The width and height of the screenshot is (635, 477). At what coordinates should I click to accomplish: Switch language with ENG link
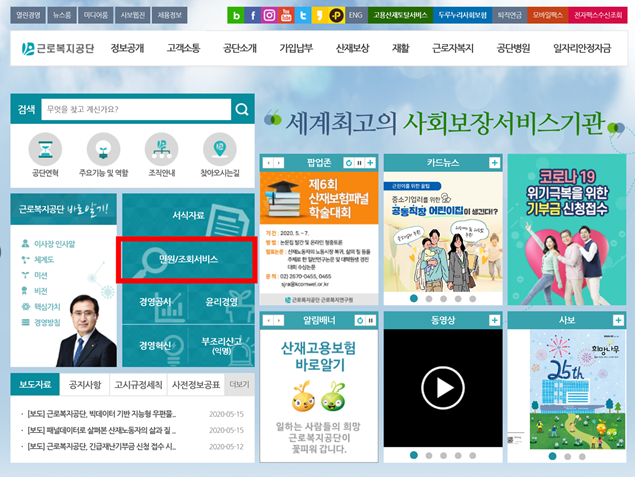[356, 15]
